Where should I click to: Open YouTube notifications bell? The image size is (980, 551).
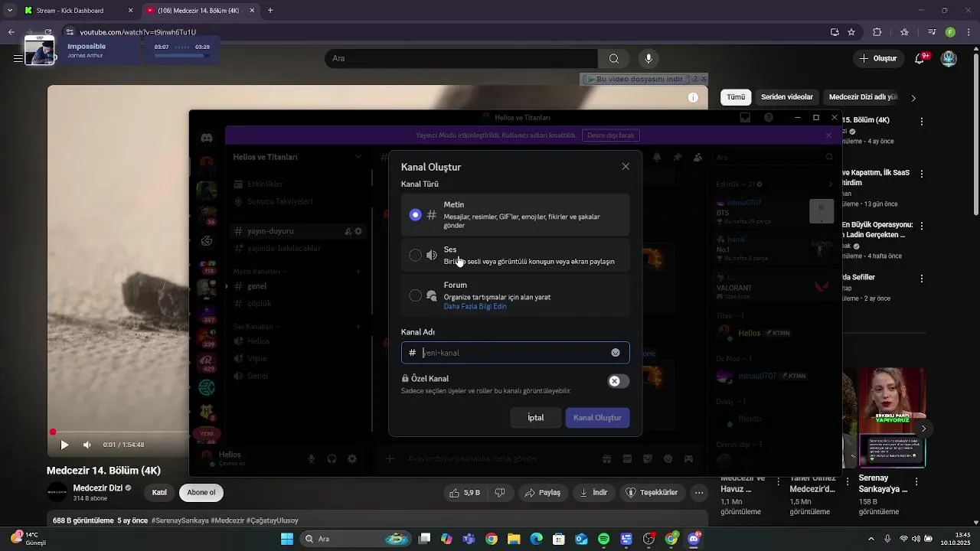pos(921,59)
